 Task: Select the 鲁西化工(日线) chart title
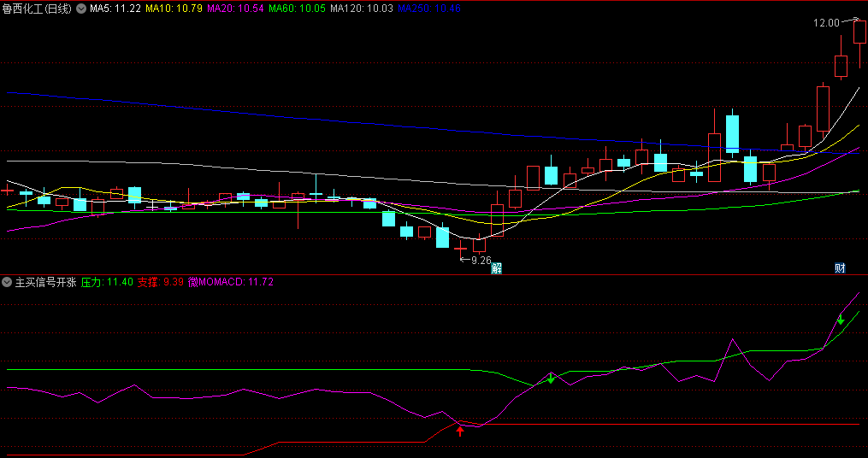[37, 9]
